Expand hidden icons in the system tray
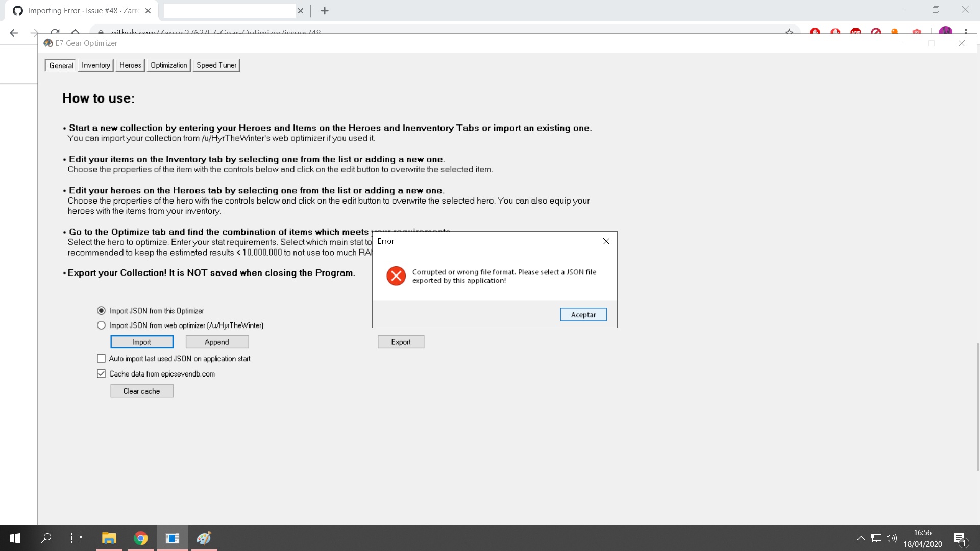The height and width of the screenshot is (551, 980). [x=860, y=538]
